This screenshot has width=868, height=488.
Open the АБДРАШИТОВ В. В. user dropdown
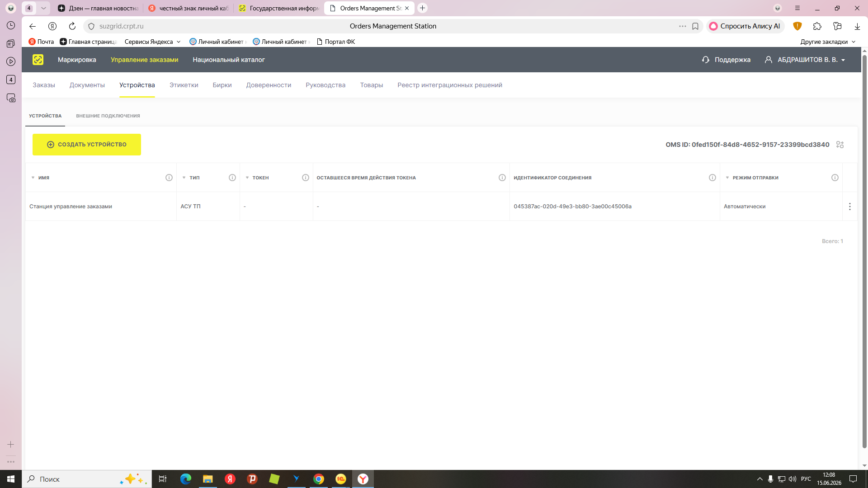point(805,60)
